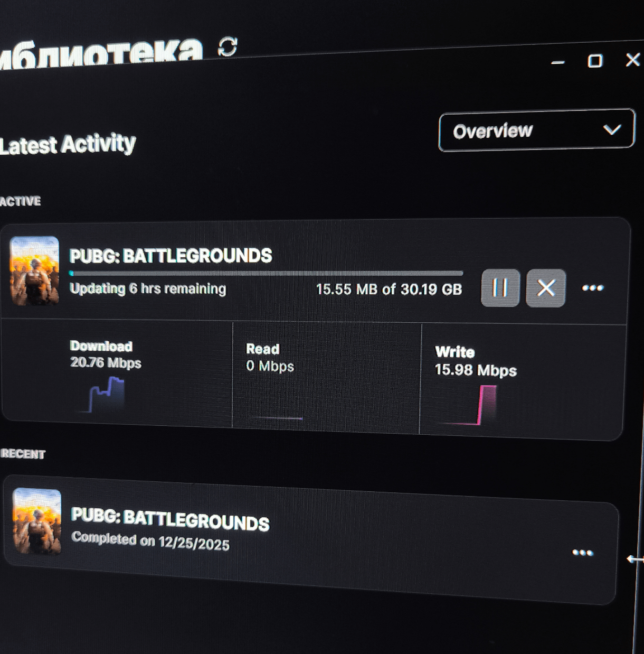Go to the Библиотека heading
This screenshot has height=654, width=644.
point(100,53)
